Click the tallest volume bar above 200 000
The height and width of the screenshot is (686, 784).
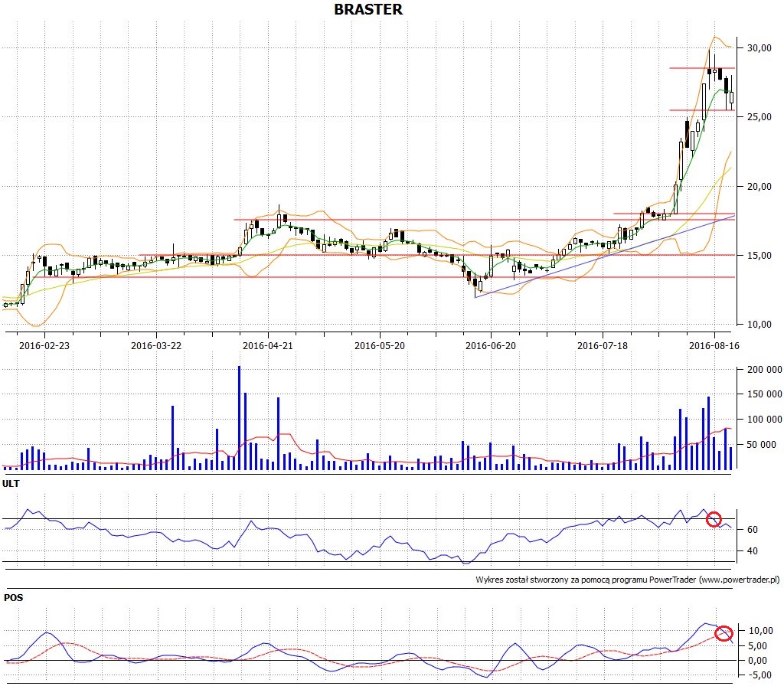coord(239,417)
